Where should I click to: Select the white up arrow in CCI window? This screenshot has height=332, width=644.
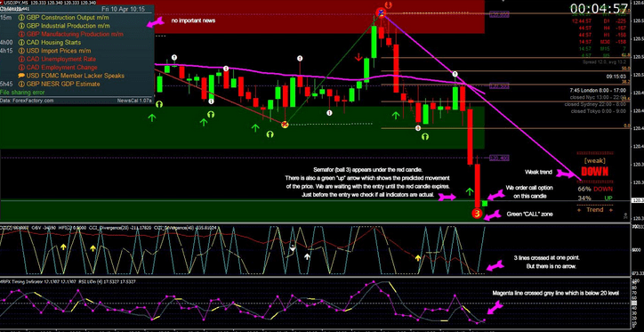click(307, 257)
